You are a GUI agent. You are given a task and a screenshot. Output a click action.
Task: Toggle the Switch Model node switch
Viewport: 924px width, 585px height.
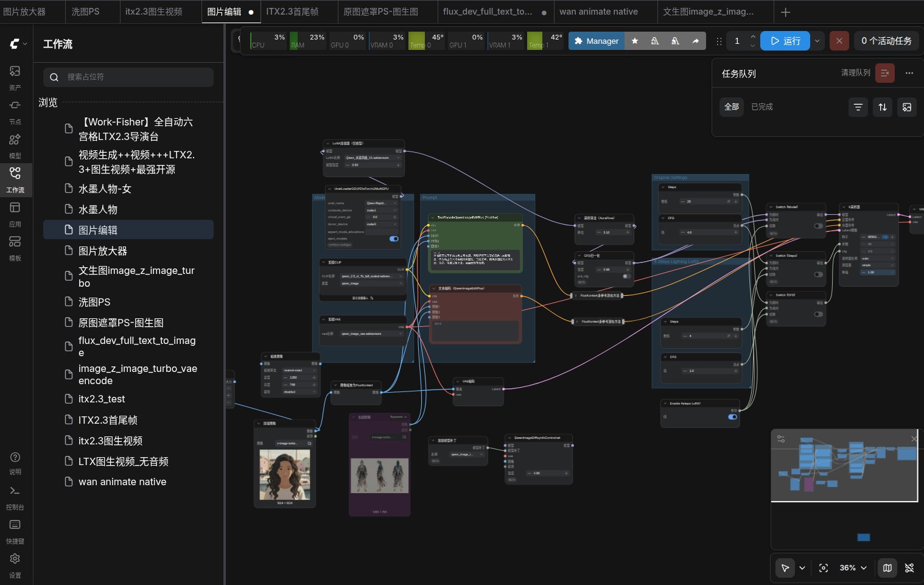(819, 226)
